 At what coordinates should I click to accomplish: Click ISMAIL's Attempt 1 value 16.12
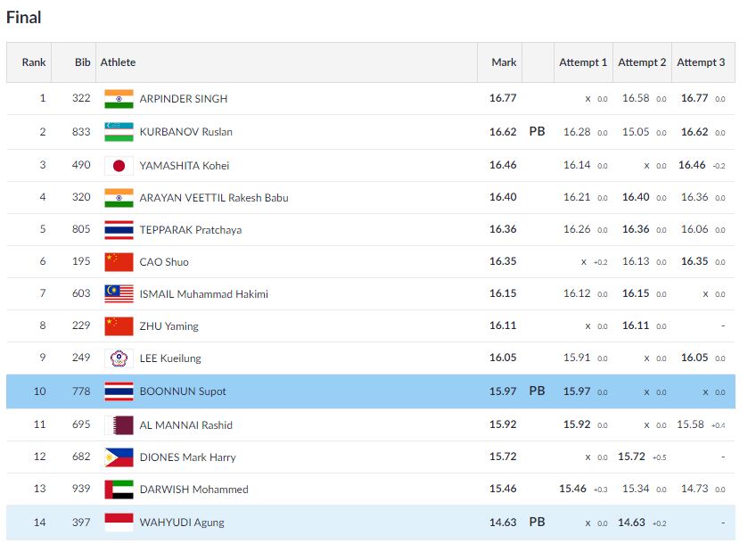(x=577, y=293)
